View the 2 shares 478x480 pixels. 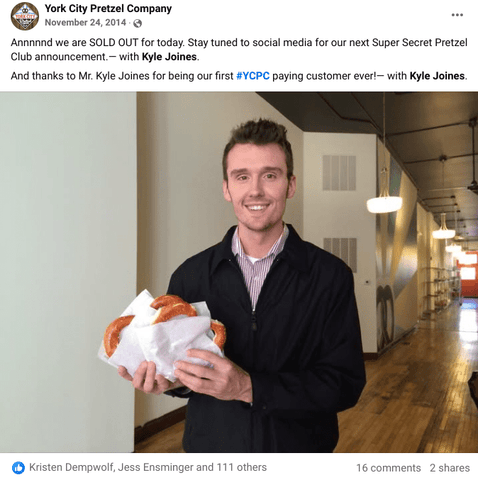click(450, 468)
